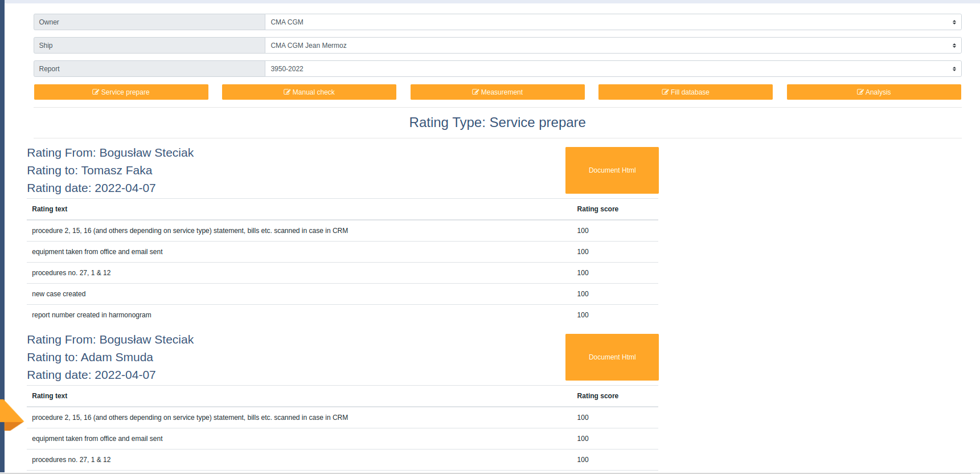
Task: Click the edit icon beside Manual check
Action: (x=287, y=92)
